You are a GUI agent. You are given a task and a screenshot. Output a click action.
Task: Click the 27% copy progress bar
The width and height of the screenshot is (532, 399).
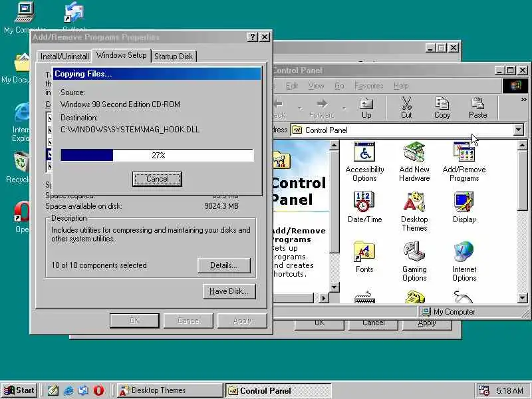coord(157,156)
